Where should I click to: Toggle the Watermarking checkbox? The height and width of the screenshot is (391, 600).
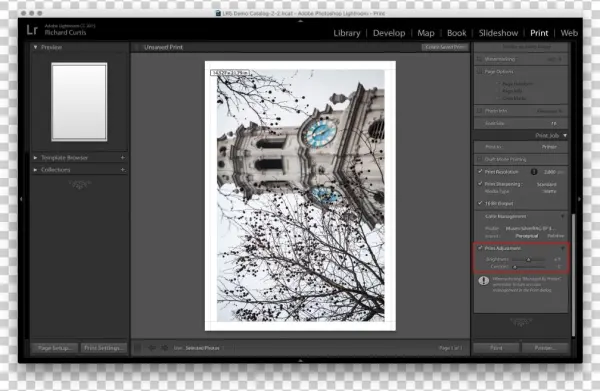point(479,59)
